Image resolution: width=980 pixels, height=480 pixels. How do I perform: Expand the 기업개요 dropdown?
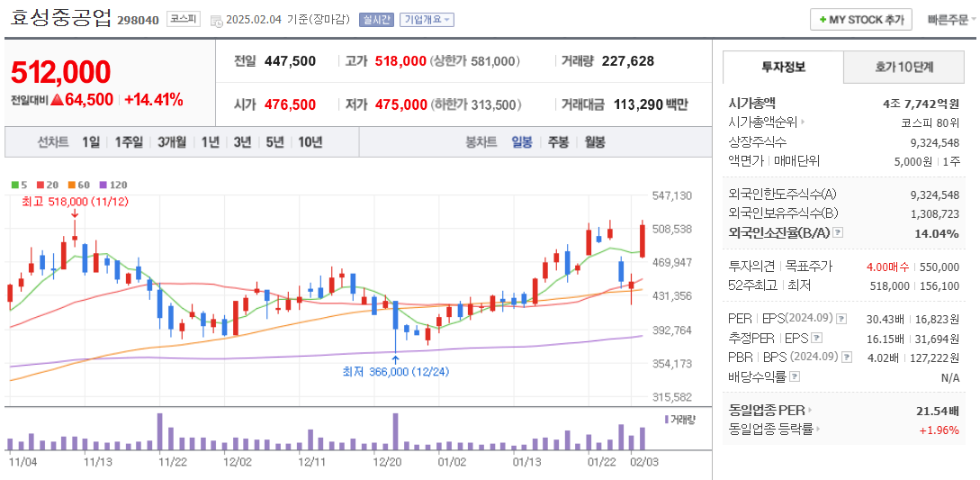click(x=427, y=20)
